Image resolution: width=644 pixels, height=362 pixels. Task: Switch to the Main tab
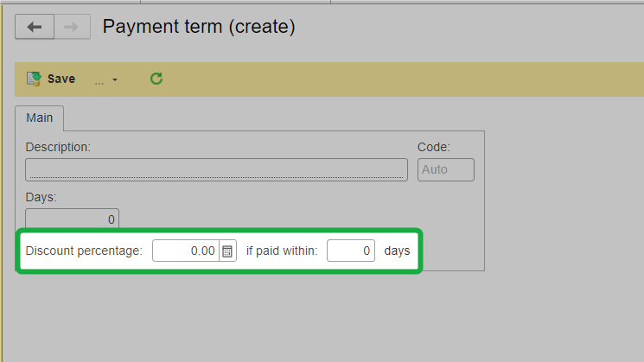[40, 117]
